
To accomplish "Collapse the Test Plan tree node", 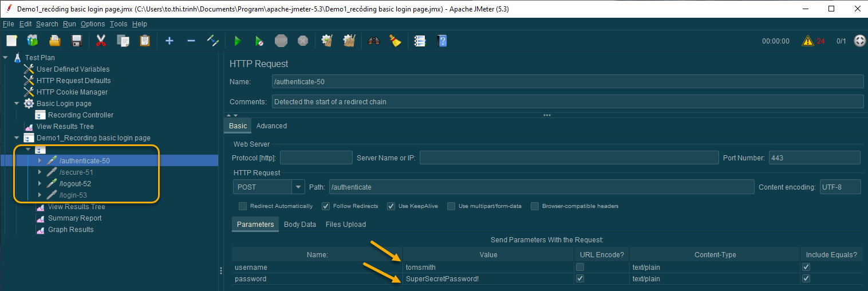I will (x=6, y=57).
